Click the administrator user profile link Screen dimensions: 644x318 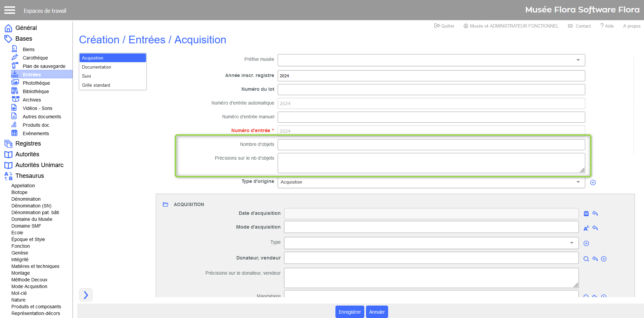511,26
